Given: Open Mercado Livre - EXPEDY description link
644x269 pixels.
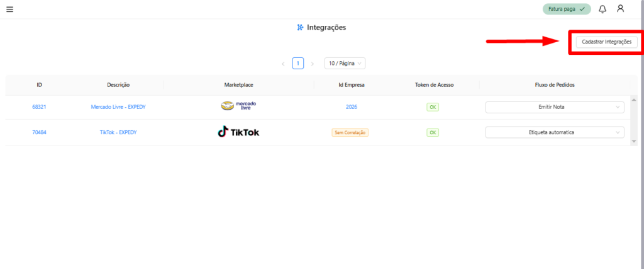Looking at the screenshot, I should [118, 107].
